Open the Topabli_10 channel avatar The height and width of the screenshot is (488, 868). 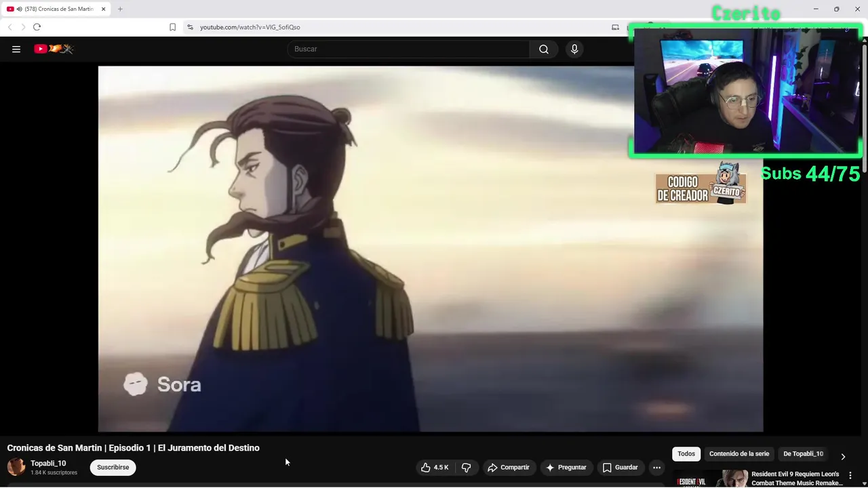click(16, 466)
